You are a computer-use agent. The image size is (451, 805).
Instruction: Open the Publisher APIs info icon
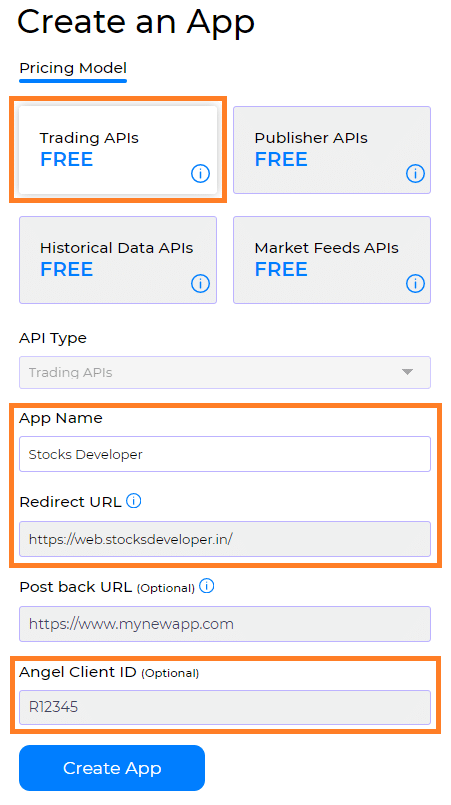(x=415, y=174)
